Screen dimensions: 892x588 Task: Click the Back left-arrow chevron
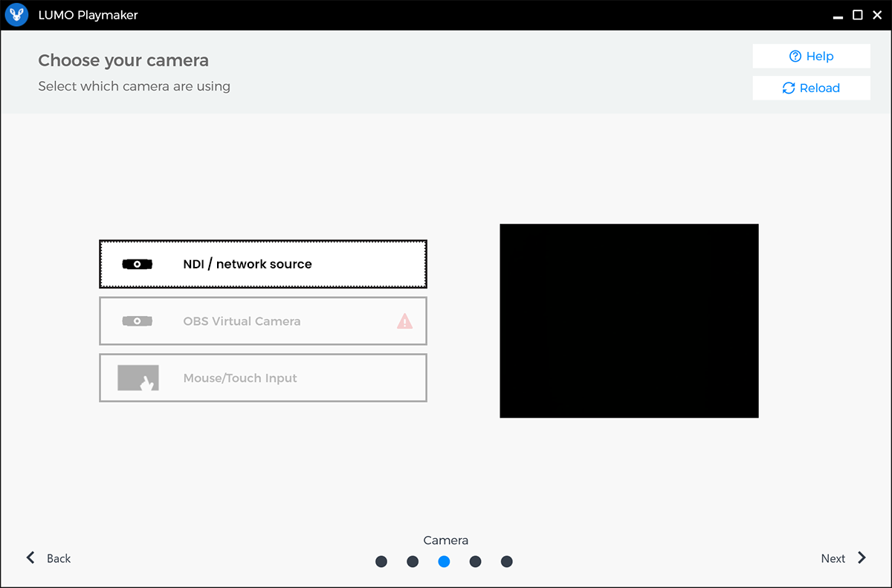(x=30, y=558)
